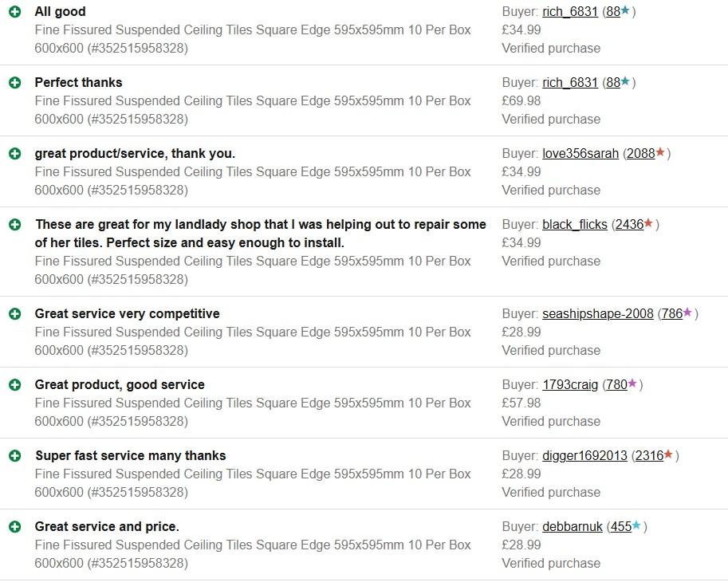
Task: Click the green plus beside "Great service very competitive"
Action: pyautogui.click(x=14, y=314)
